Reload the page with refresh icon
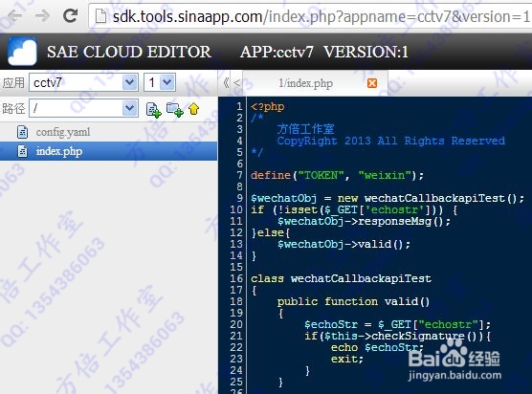This screenshot has width=532, height=394. click(x=71, y=15)
